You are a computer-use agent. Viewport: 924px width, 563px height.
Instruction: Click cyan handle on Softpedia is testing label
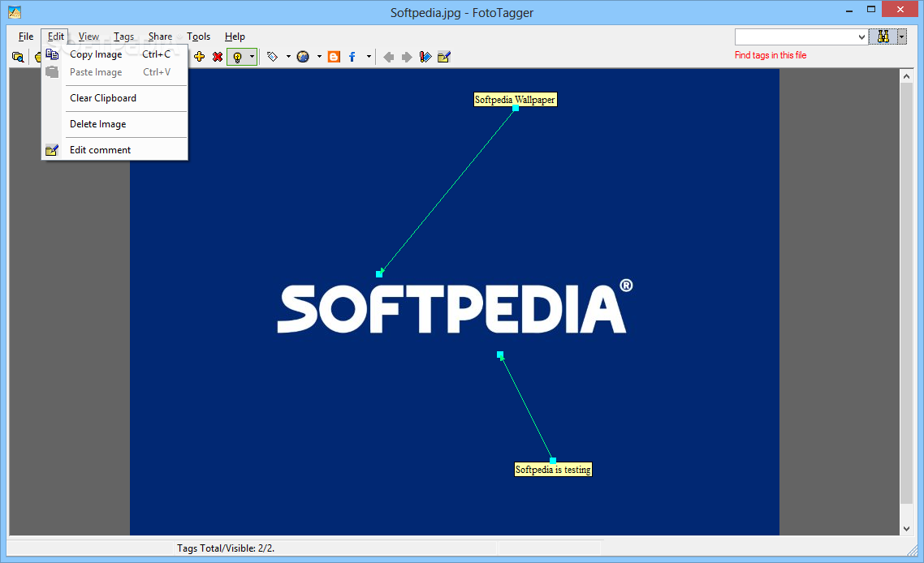(553, 461)
